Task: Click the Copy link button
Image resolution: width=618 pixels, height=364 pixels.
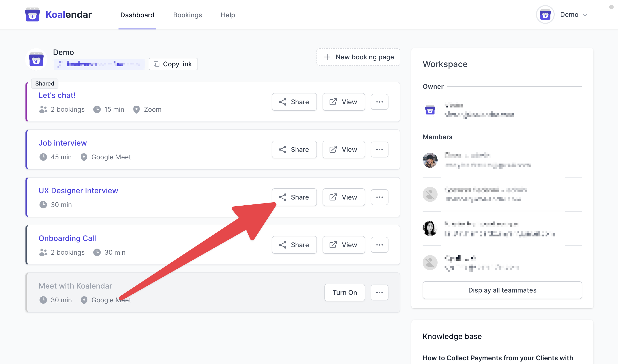Action: [173, 64]
